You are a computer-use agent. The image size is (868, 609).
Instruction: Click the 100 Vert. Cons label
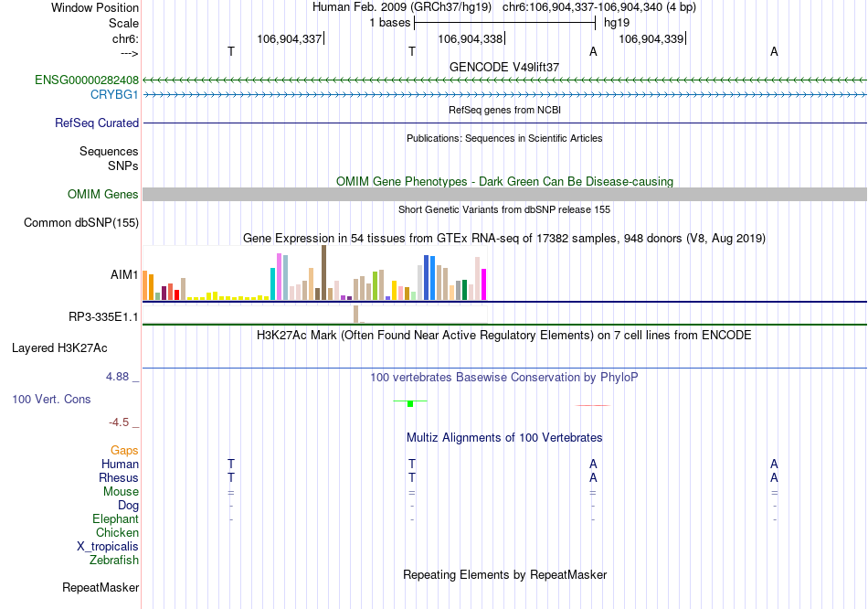click(51, 400)
